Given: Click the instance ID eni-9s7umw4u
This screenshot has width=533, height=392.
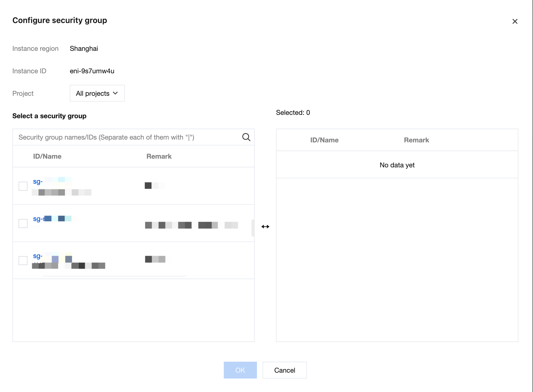Looking at the screenshot, I should [x=92, y=71].
